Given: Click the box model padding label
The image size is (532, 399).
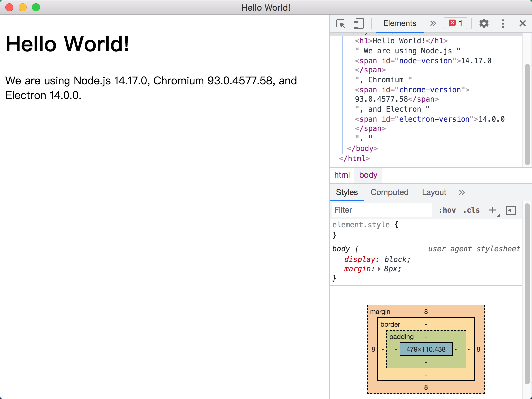Looking at the screenshot, I should point(401,337).
